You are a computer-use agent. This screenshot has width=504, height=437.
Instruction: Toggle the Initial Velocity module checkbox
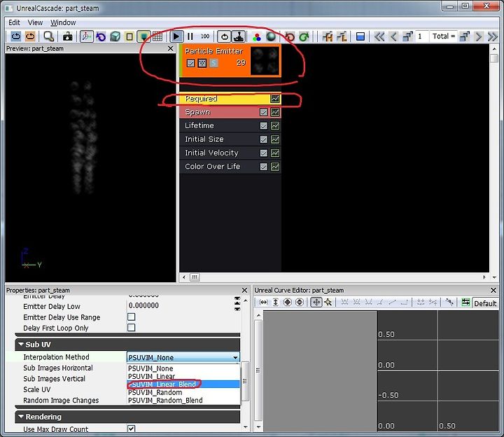point(264,153)
